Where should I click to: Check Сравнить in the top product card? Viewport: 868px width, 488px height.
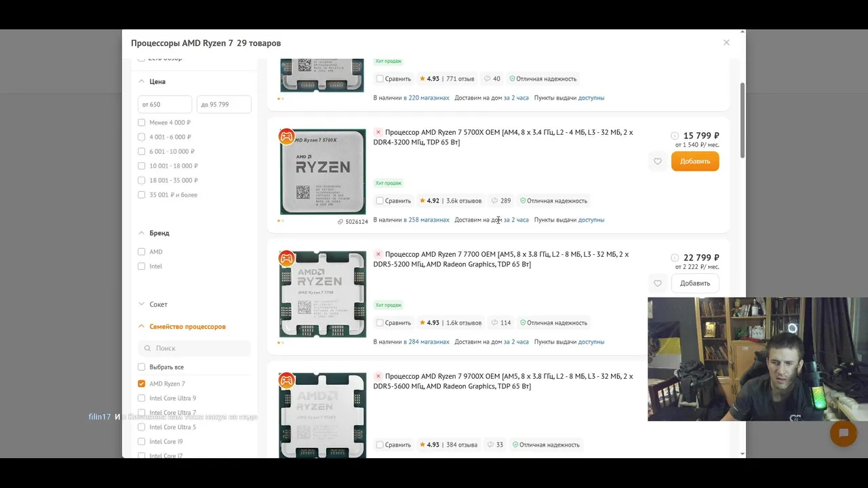[x=380, y=79]
